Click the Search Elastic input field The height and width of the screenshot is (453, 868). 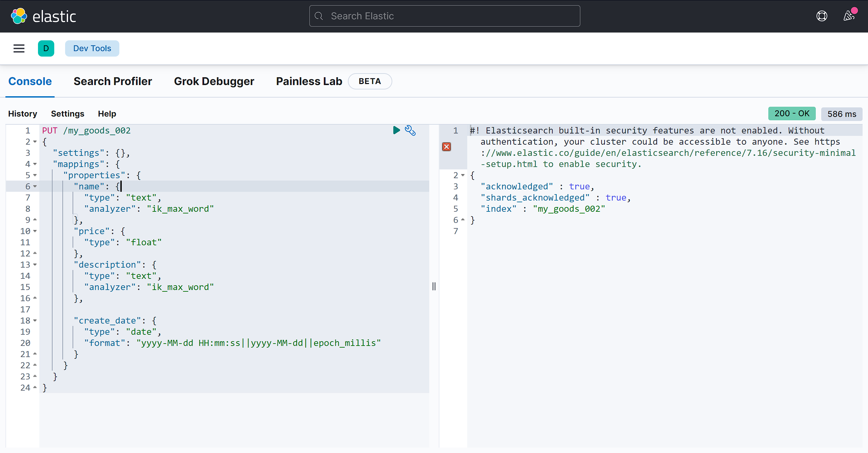445,16
